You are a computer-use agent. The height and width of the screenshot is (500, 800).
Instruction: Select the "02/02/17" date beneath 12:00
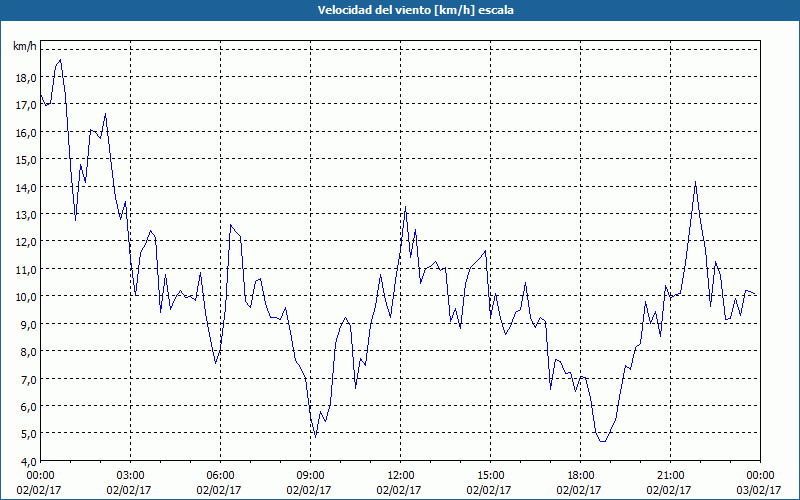tap(399, 490)
